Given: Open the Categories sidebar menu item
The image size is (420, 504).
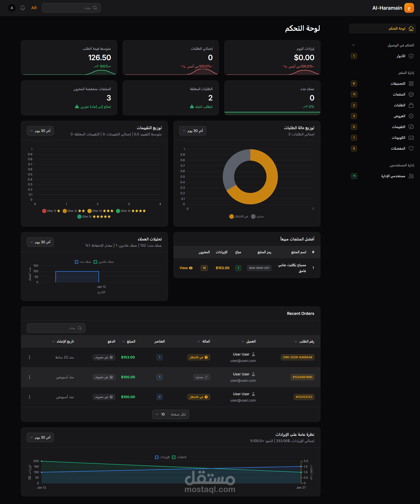Looking at the screenshot, I should 398,84.
